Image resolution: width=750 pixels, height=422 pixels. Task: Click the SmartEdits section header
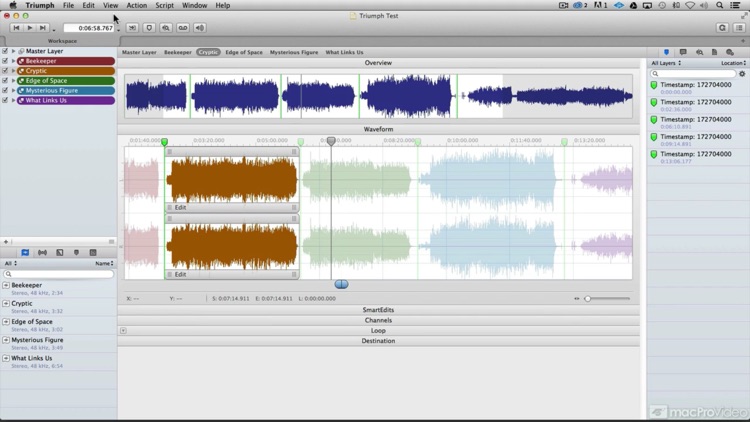click(378, 310)
